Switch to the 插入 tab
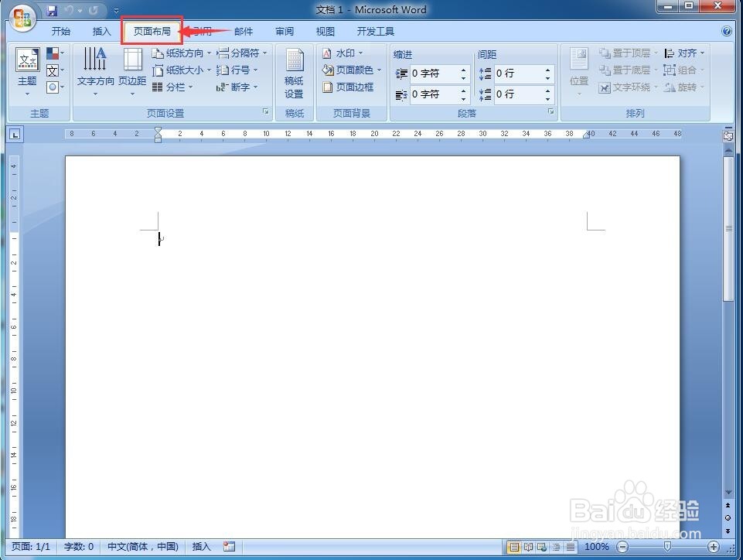 [101, 31]
